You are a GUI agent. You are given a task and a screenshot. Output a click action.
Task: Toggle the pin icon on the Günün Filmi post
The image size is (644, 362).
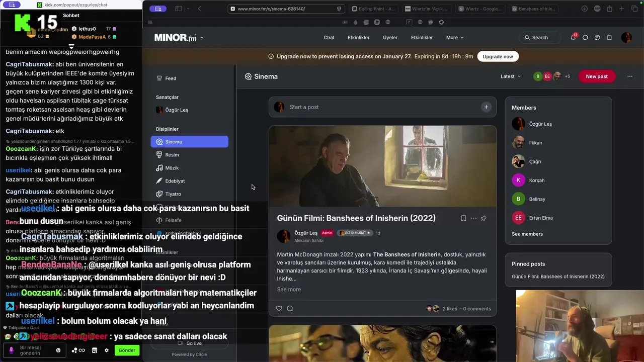click(x=484, y=218)
